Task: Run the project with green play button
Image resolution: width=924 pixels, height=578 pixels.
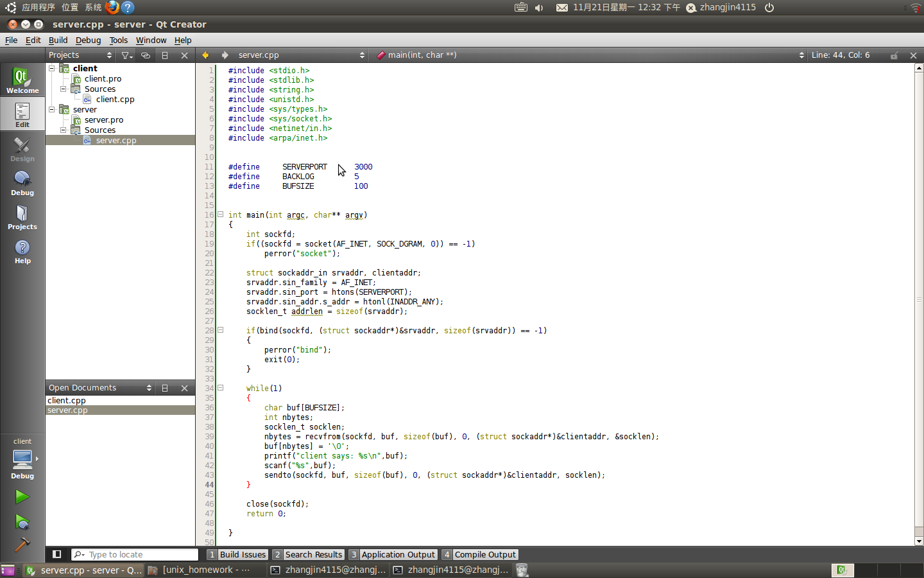Action: (22, 496)
